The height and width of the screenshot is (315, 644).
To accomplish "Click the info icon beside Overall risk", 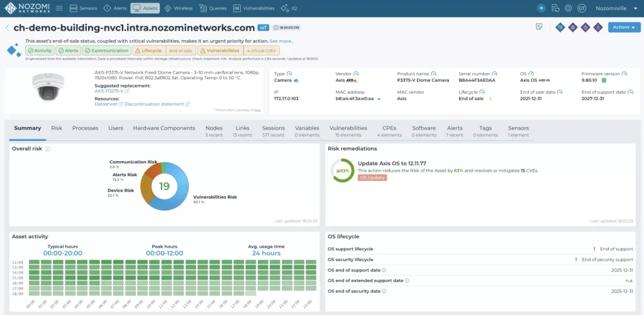I will click(x=47, y=148).
